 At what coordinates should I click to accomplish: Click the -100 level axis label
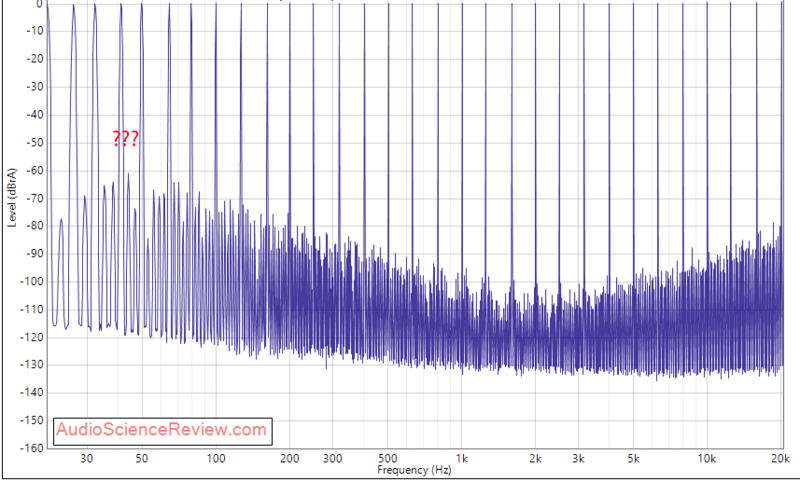pos(32,282)
